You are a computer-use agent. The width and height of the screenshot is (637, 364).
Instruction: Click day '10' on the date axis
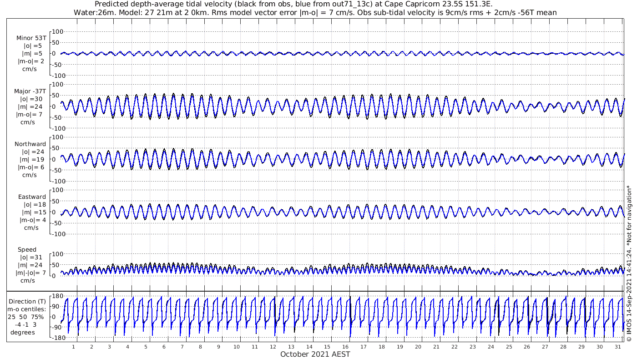236,347
